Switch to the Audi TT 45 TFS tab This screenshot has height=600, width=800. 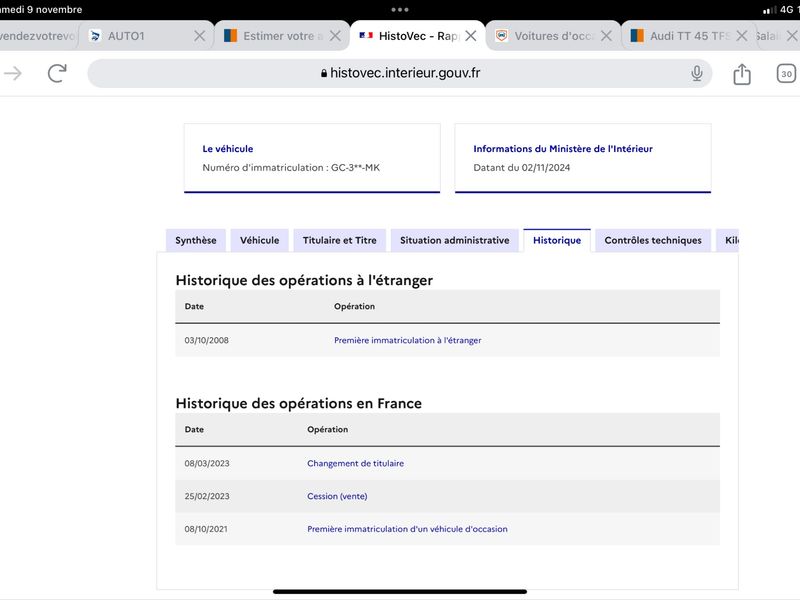tap(689, 36)
